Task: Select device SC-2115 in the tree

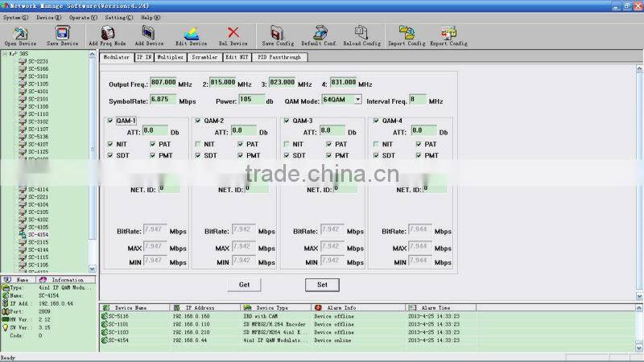Action: [38, 242]
